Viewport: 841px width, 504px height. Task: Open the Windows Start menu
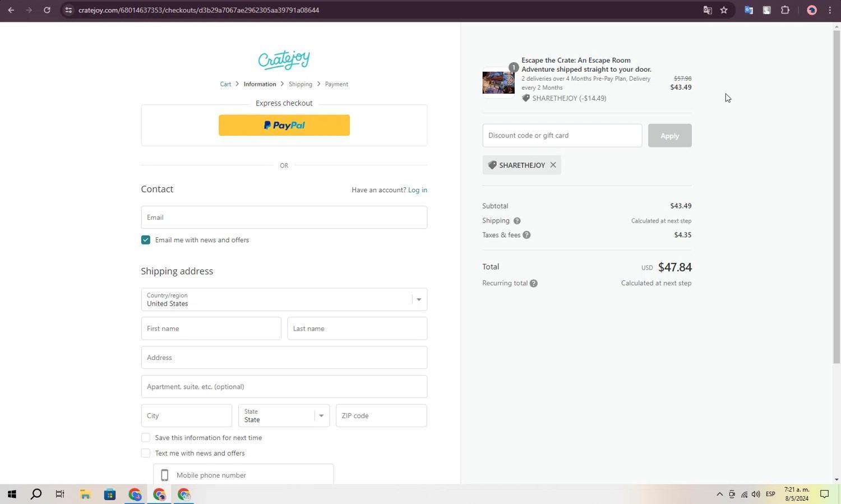coord(11,494)
